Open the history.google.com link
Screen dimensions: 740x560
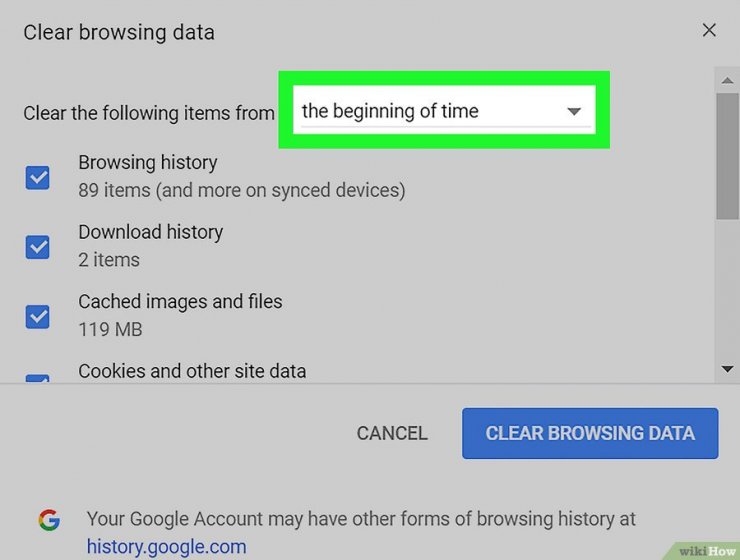(166, 547)
